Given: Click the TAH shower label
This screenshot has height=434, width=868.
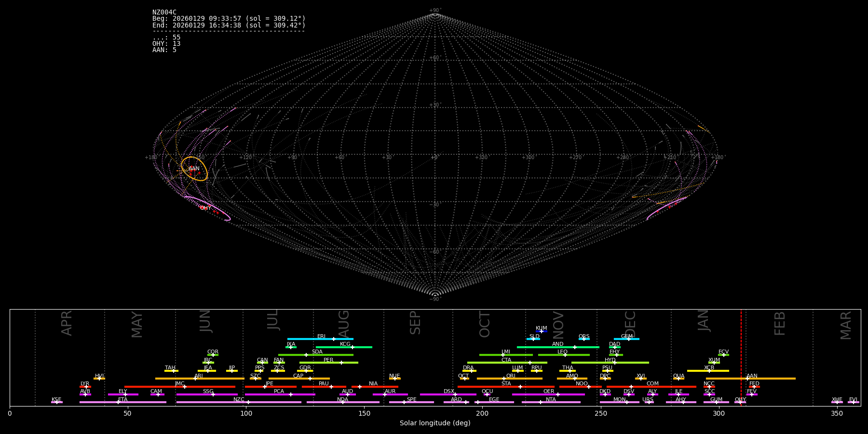Looking at the screenshot, I should (170, 367).
